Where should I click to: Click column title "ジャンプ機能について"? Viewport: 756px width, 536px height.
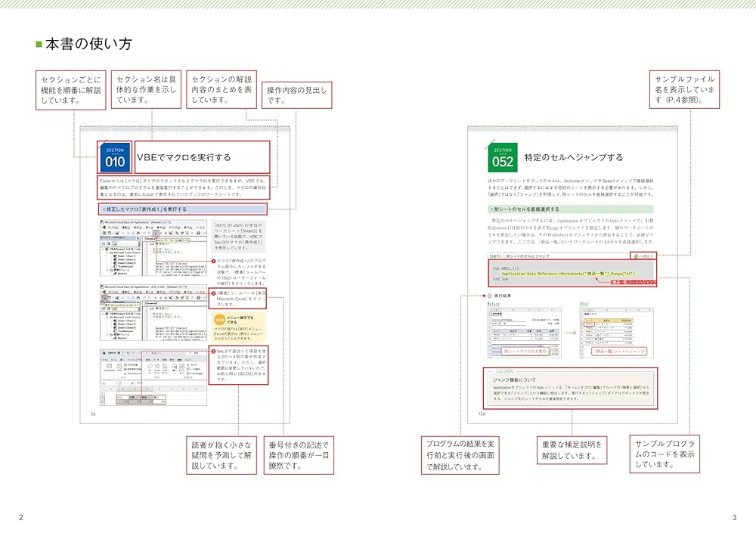click(x=514, y=380)
